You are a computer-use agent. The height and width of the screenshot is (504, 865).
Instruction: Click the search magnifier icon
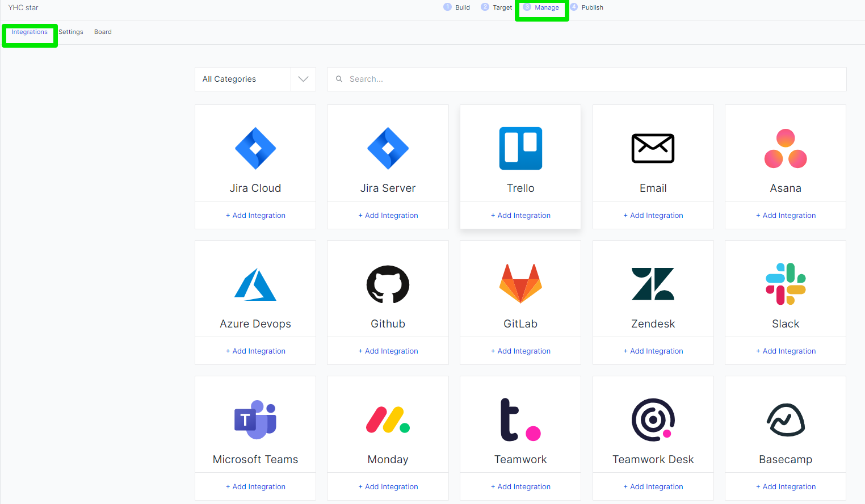[339, 79]
